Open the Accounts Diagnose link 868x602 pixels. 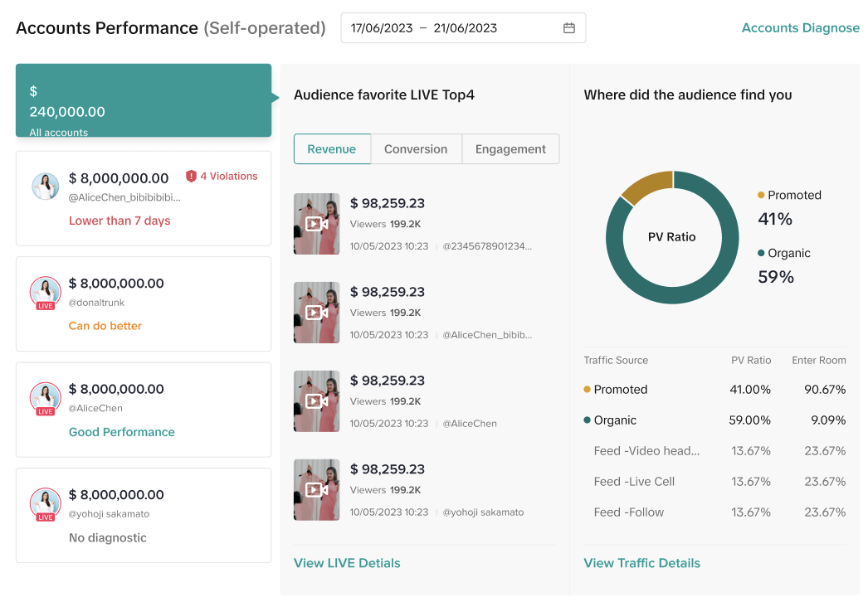(800, 28)
